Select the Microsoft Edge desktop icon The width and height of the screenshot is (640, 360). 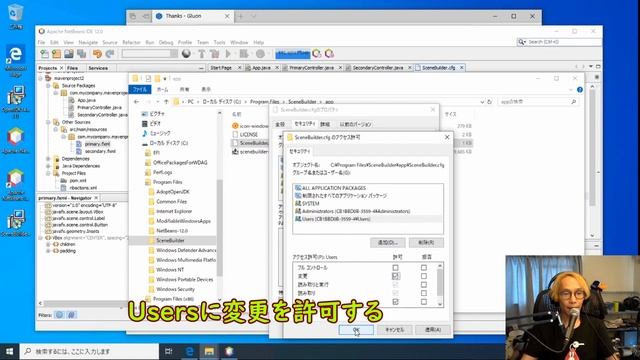pos(15,60)
